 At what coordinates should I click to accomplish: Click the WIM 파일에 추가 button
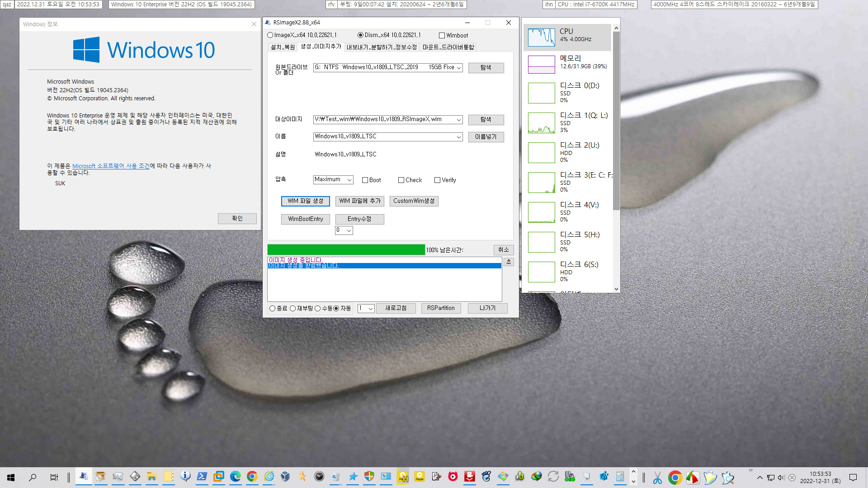click(360, 201)
